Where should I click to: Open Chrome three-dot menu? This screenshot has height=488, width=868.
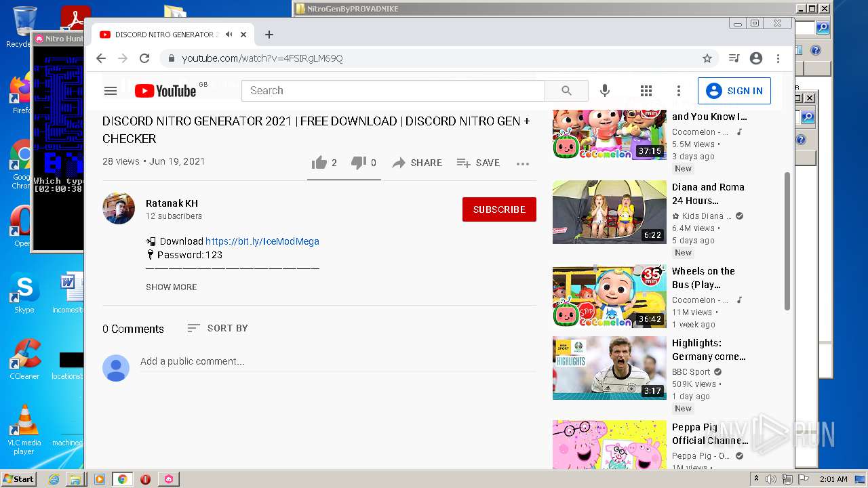coord(778,58)
